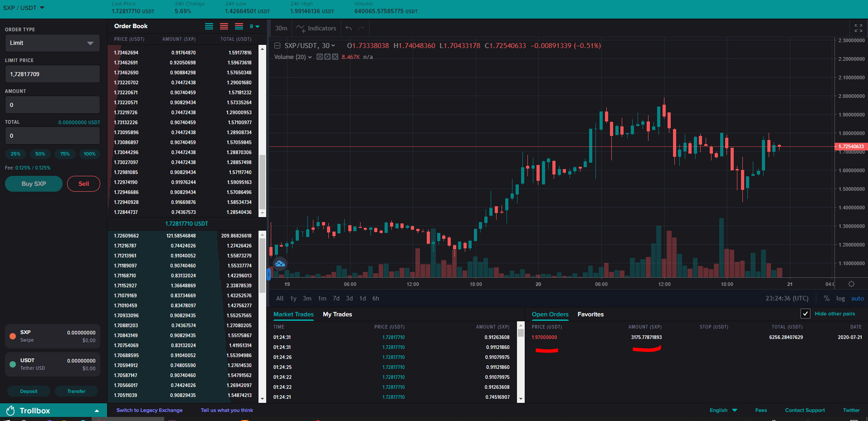Image resolution: width=868 pixels, height=421 pixels.
Task: Click the USDT Tether coin icon
Action: click(13, 364)
